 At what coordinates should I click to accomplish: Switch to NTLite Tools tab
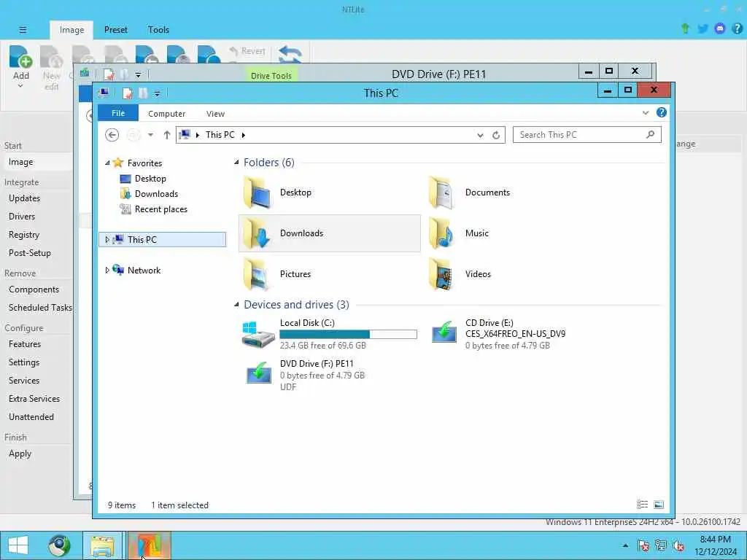coord(158,30)
